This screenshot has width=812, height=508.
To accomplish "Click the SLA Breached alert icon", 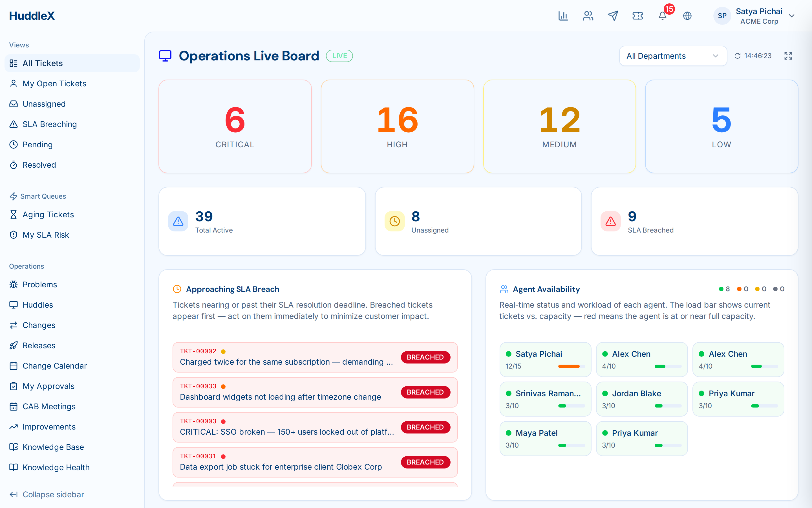I will [x=611, y=221].
